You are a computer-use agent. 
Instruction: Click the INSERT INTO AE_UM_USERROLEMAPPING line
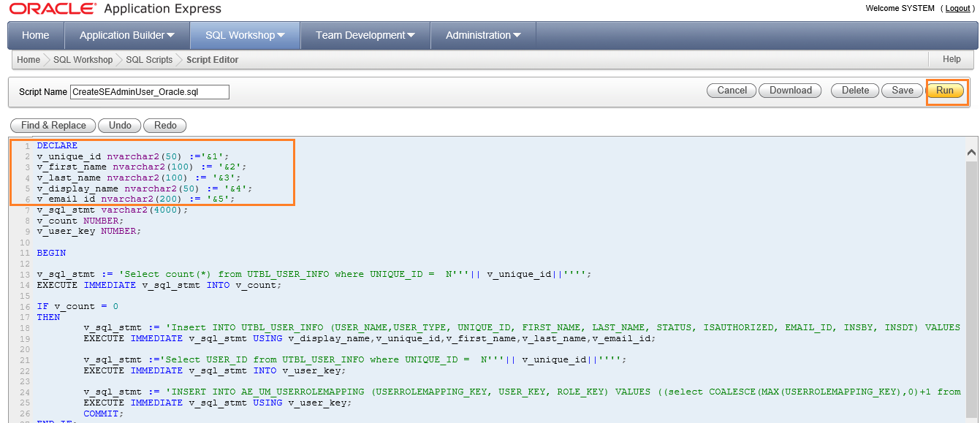[x=522, y=392]
